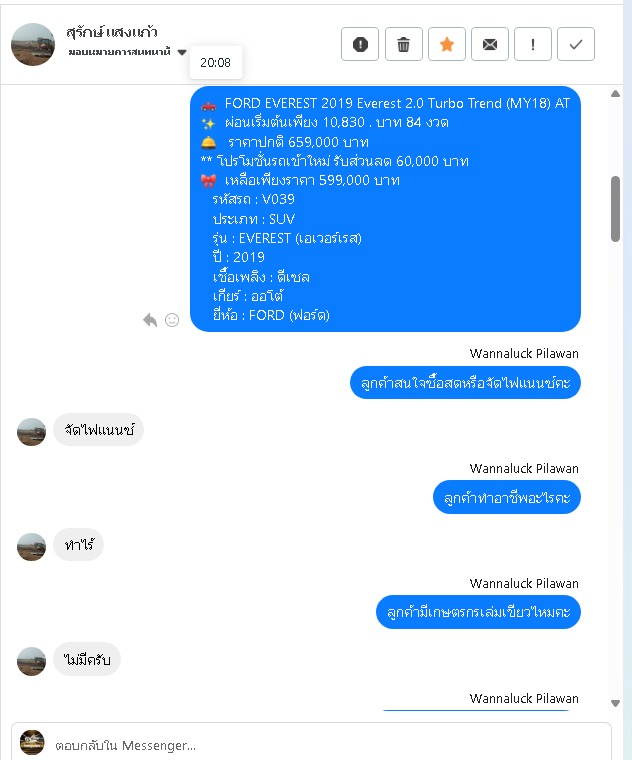Screen dimensions: 632x760
Task: Click the spam report circle-exclamation icon
Action: point(360,44)
